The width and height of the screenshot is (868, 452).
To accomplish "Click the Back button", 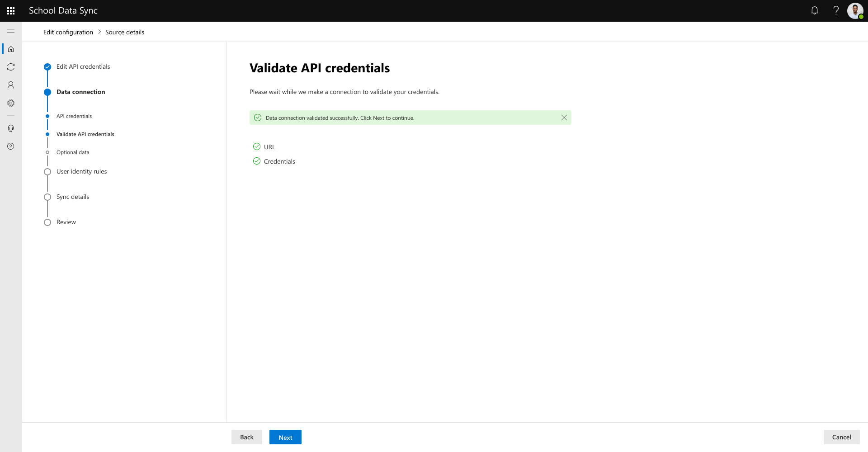I will coord(246,437).
